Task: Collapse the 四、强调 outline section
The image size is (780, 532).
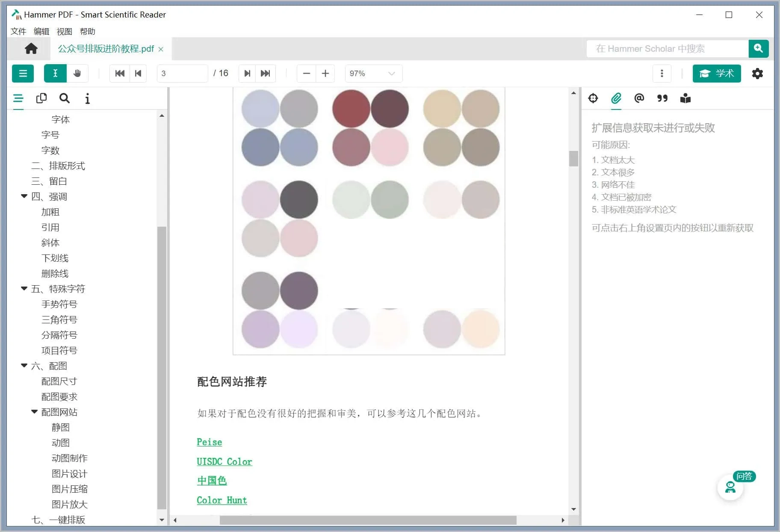Action: [24, 196]
